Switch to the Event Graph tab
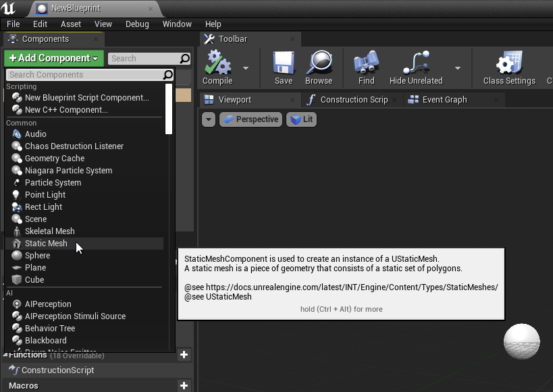Image resolution: width=553 pixels, height=392 pixels. (x=453, y=100)
